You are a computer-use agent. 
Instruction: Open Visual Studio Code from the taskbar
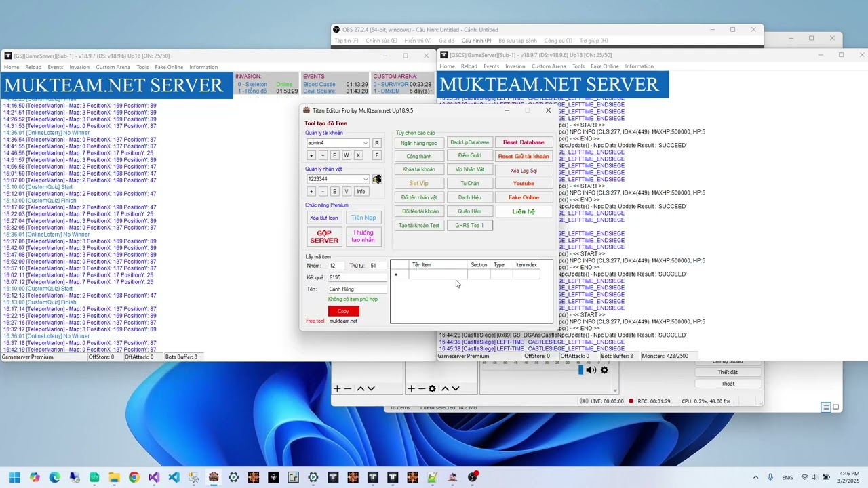(x=174, y=477)
